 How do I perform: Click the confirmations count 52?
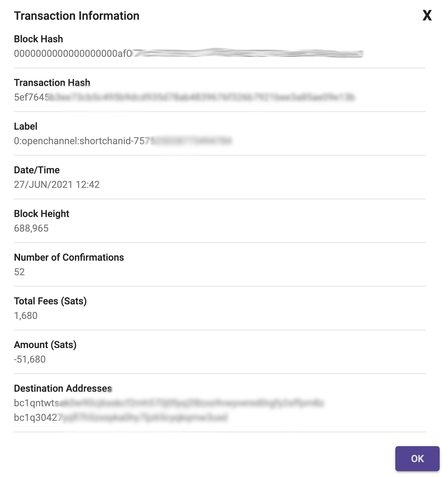(x=19, y=272)
